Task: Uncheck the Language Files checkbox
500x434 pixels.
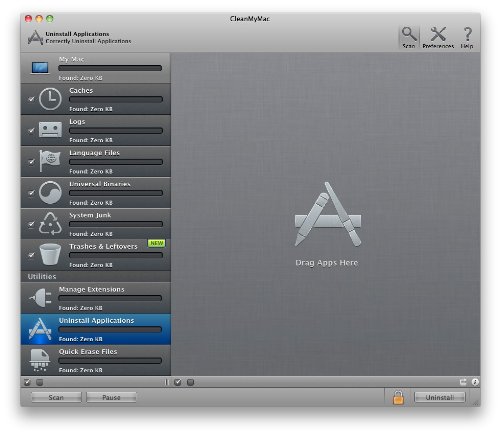Action: [31, 162]
